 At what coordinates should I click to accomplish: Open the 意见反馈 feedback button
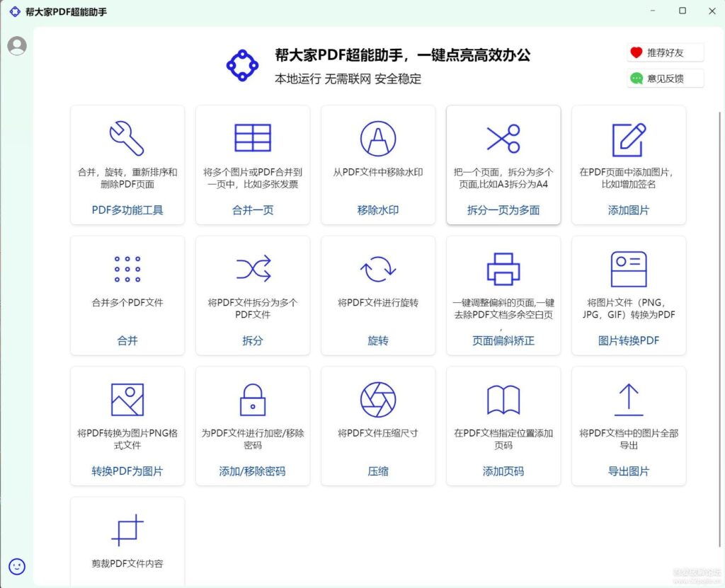664,78
